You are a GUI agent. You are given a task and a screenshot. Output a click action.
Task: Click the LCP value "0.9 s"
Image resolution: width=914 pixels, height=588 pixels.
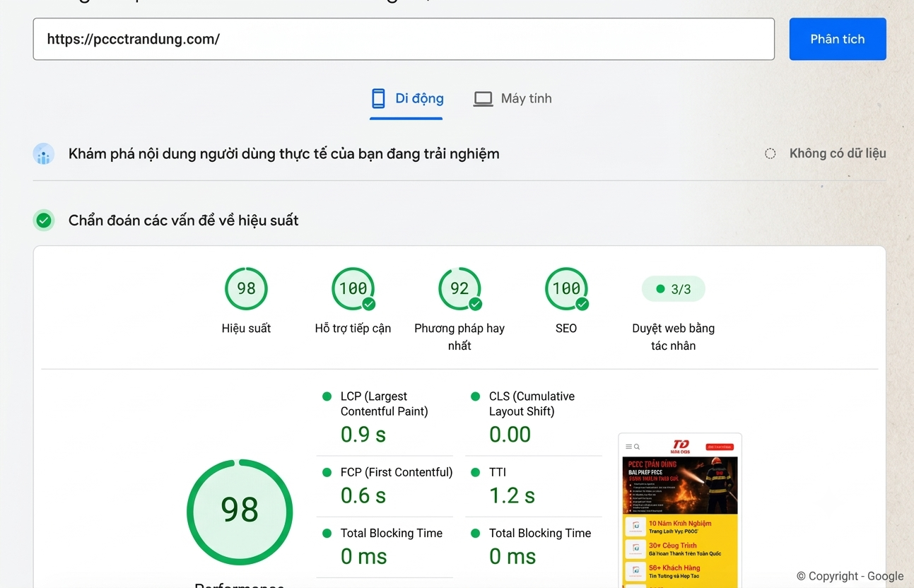pos(363,434)
